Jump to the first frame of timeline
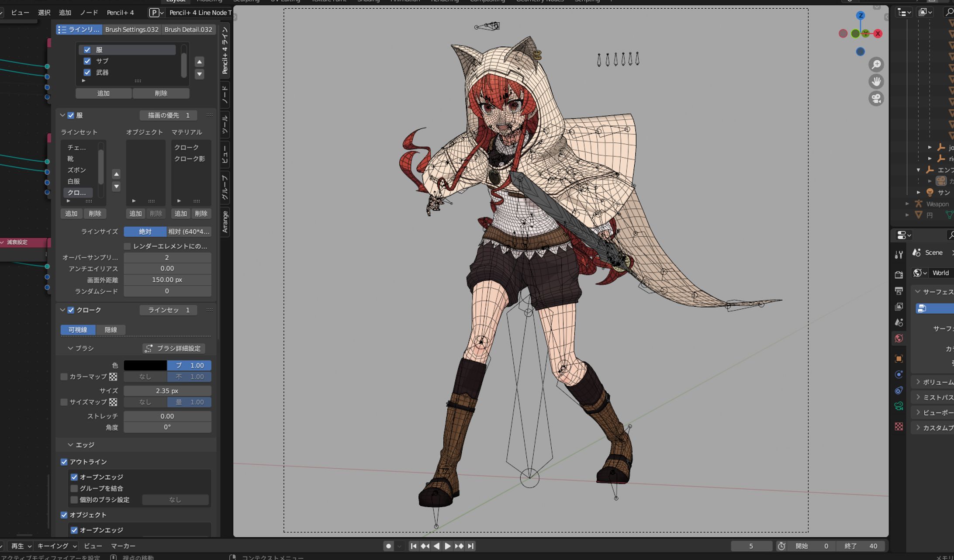 [x=413, y=546]
